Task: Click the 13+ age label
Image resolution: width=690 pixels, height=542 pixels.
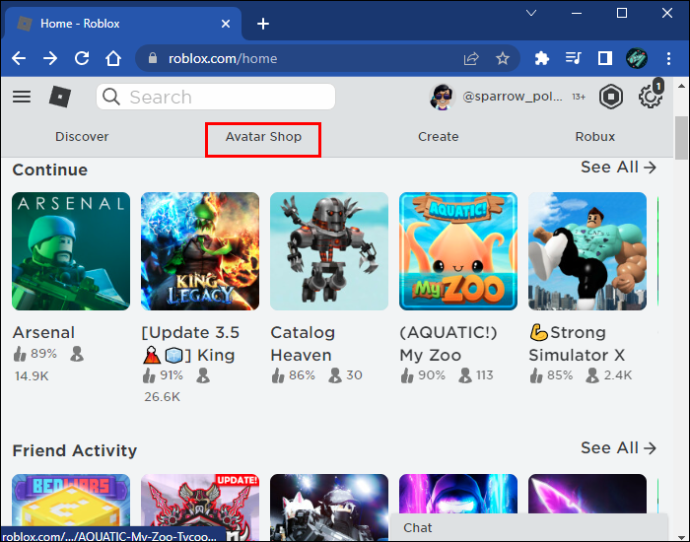Action: 579,97
